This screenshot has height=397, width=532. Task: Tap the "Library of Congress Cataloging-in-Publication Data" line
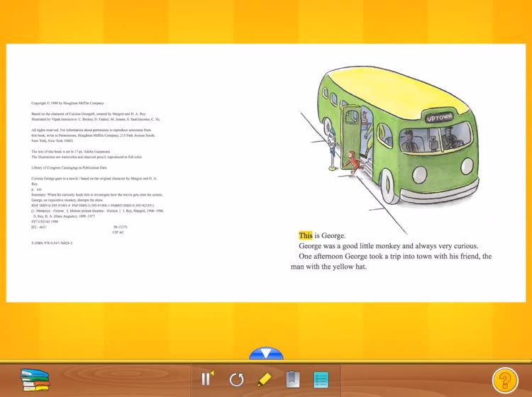pos(69,168)
